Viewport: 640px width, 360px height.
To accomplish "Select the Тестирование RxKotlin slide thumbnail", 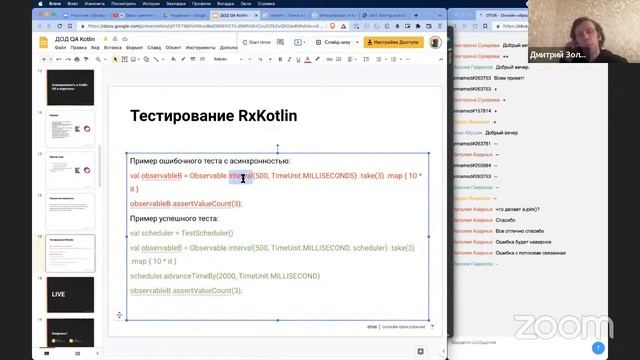I will (70, 253).
